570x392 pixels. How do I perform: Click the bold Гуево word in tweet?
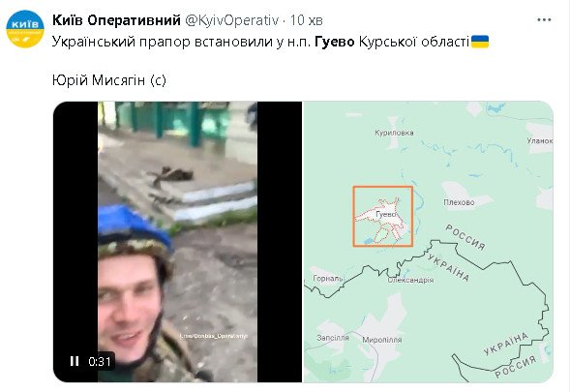(335, 42)
